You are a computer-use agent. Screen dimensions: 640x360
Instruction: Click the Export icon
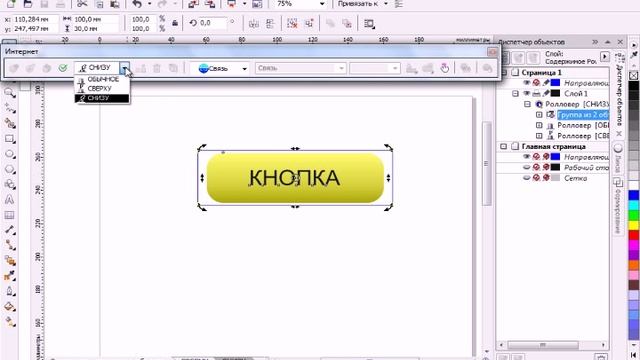tap(210, 4)
